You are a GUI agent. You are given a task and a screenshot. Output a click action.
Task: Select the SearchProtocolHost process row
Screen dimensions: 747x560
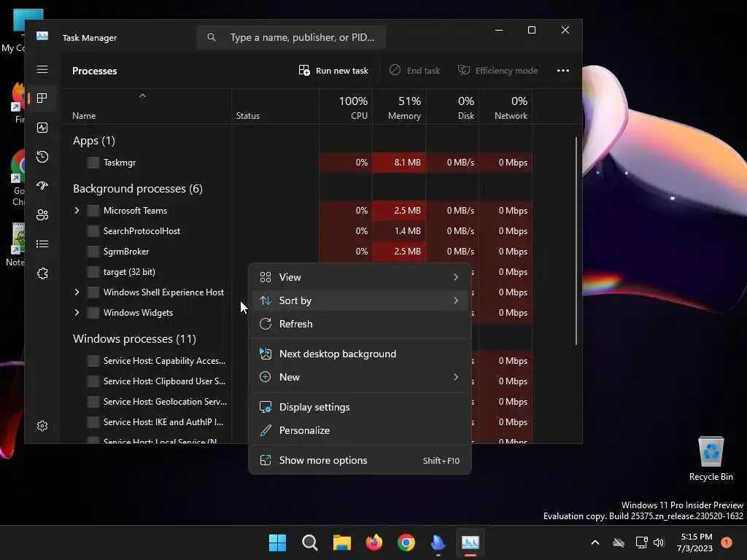(x=298, y=231)
